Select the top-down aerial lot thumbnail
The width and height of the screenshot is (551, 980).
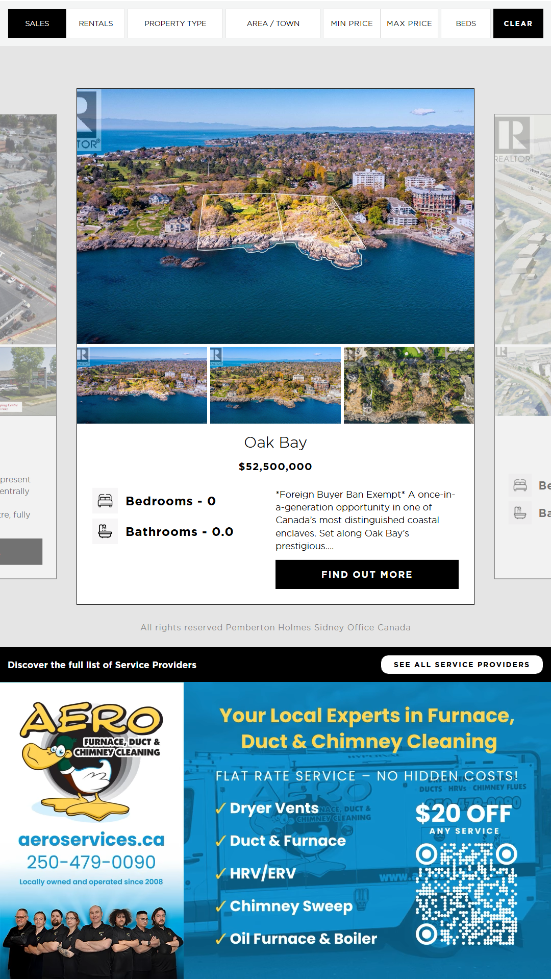click(409, 385)
